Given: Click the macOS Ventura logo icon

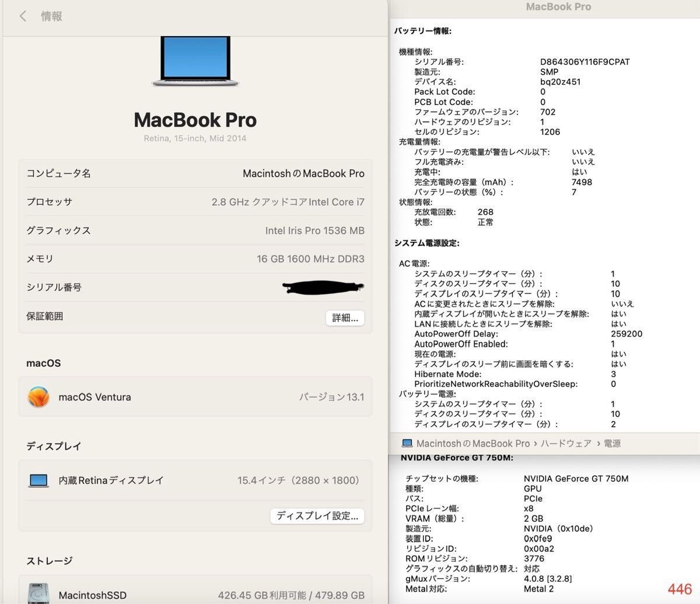Looking at the screenshot, I should tap(38, 397).
